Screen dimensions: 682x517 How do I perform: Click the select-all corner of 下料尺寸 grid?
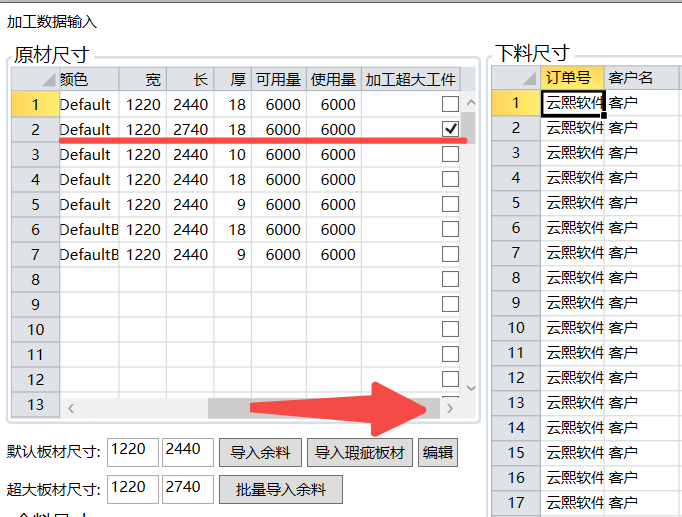point(516,77)
